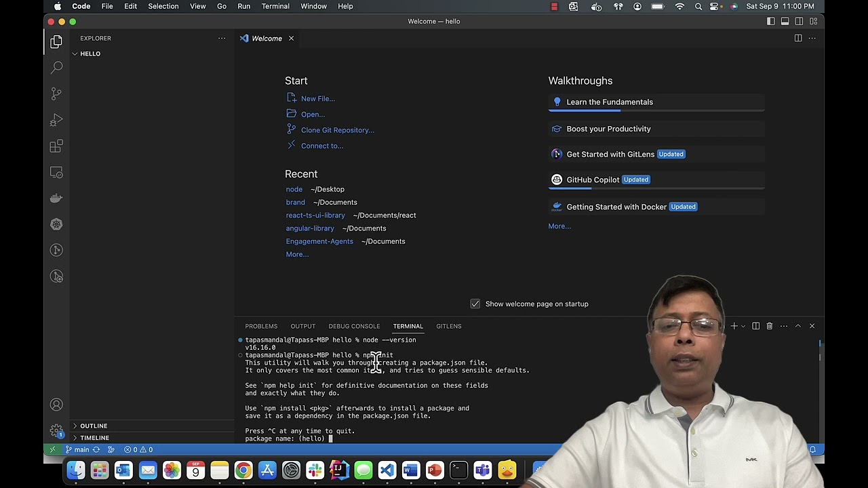Open Remote Explorer in activity bar

tap(56, 172)
